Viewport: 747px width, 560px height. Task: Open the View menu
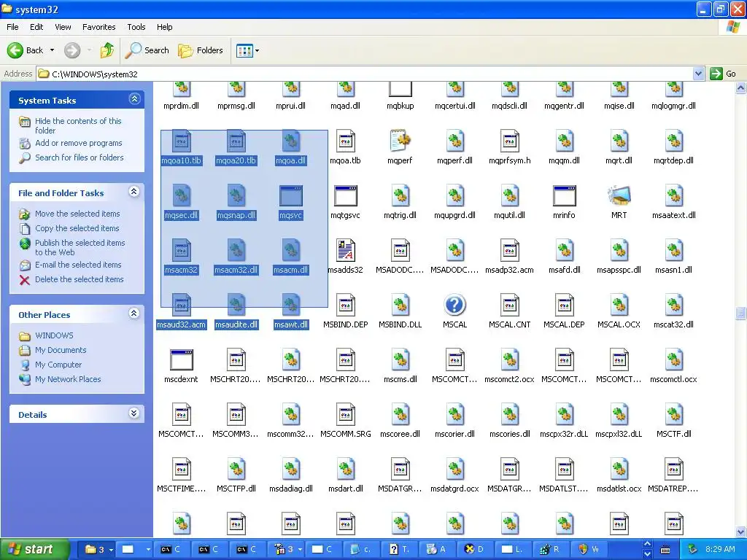click(63, 27)
